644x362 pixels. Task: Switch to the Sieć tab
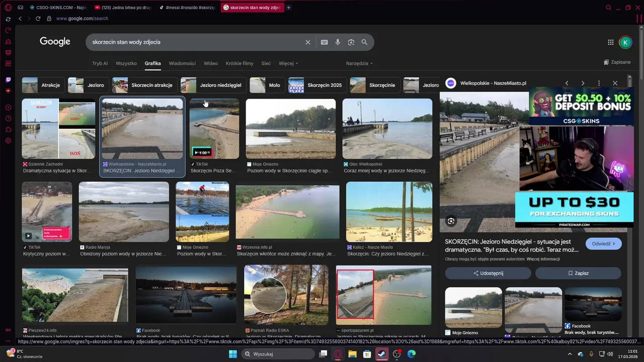(x=266, y=63)
